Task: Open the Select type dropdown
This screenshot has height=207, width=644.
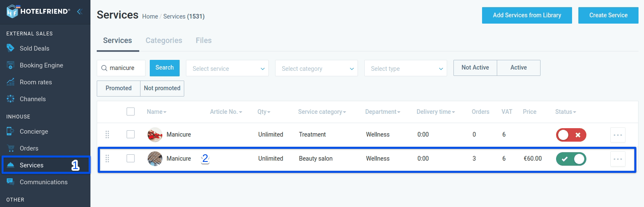Action: click(405, 68)
